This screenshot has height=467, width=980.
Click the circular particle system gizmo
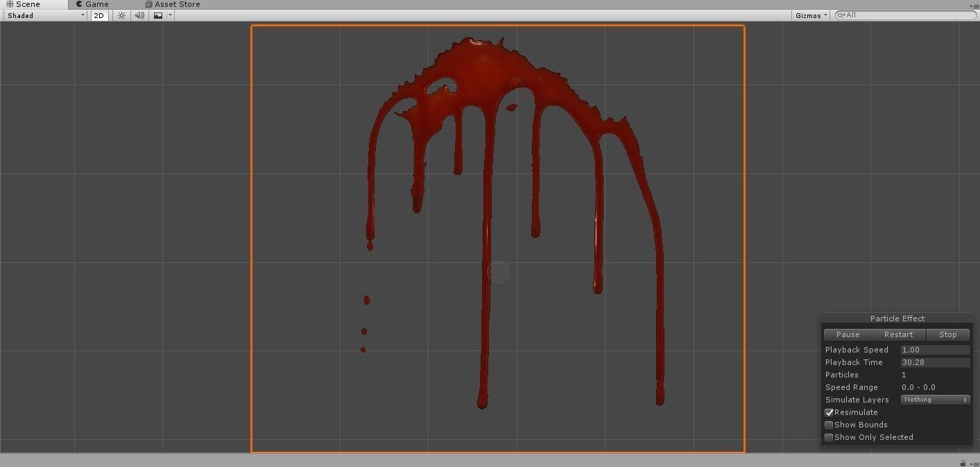pos(498,272)
